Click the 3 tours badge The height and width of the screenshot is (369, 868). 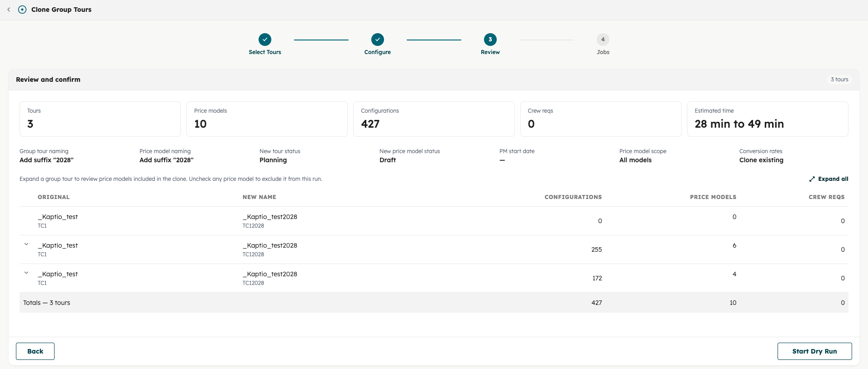click(839, 80)
